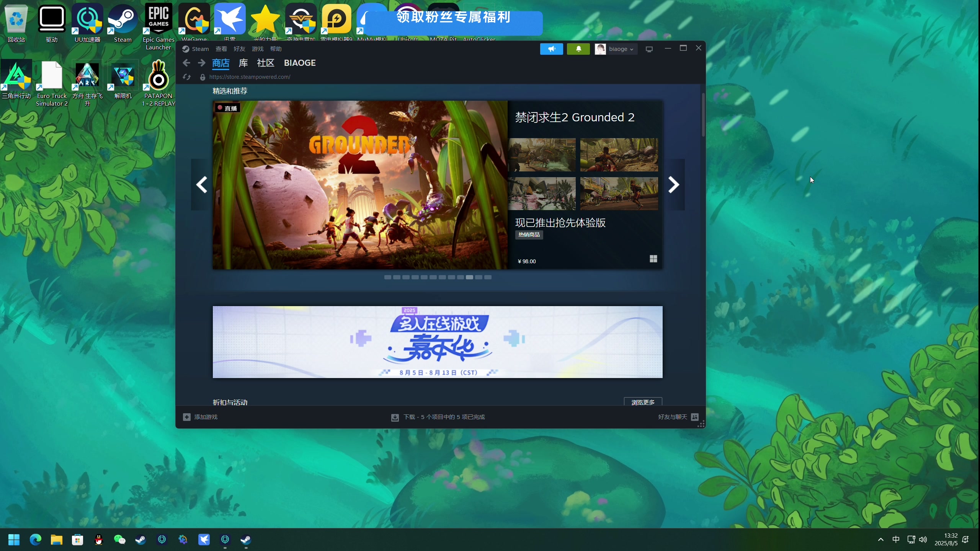Image resolution: width=980 pixels, height=551 pixels.
Task: Open the announcements megaphone button
Action: click(551, 49)
